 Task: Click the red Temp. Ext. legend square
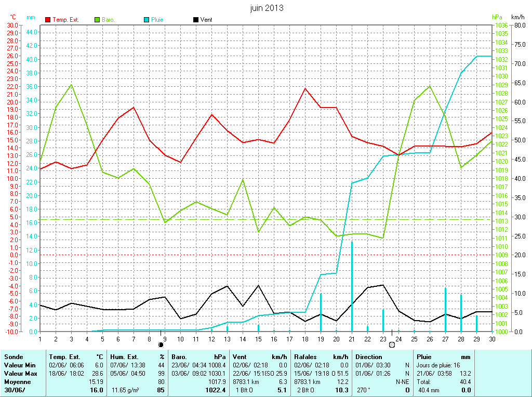48,20
